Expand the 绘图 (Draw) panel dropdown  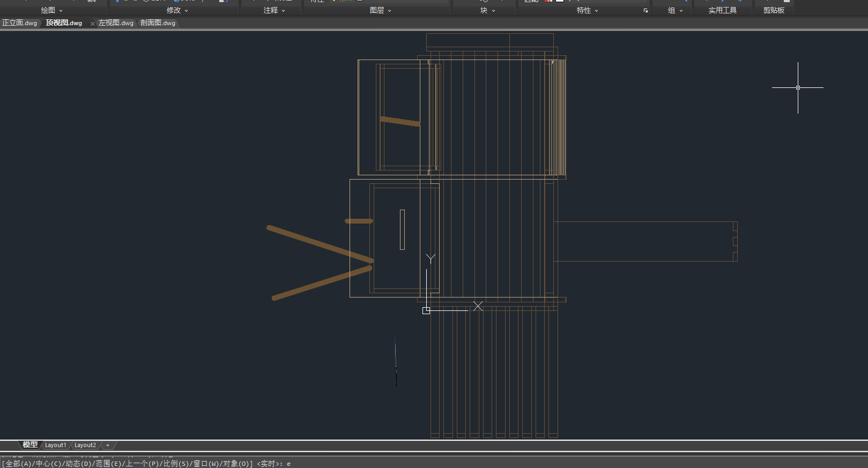(x=52, y=10)
